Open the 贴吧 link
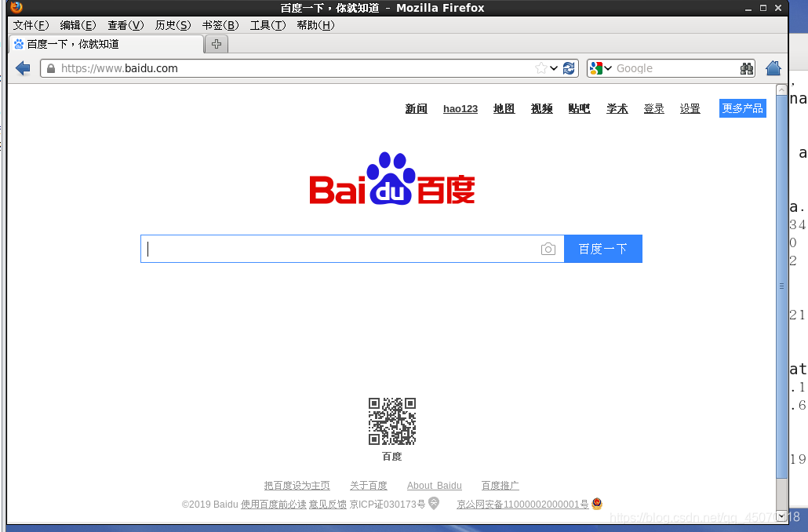 pos(579,109)
